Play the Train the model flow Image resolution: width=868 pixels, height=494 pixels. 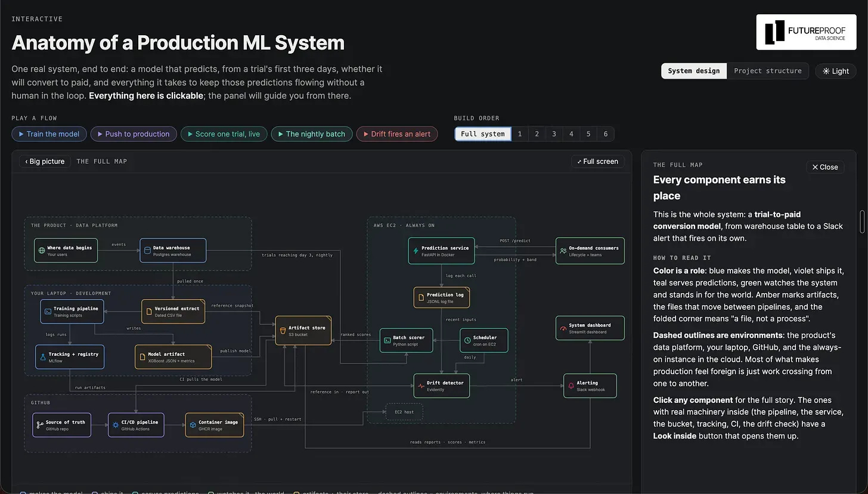click(49, 134)
